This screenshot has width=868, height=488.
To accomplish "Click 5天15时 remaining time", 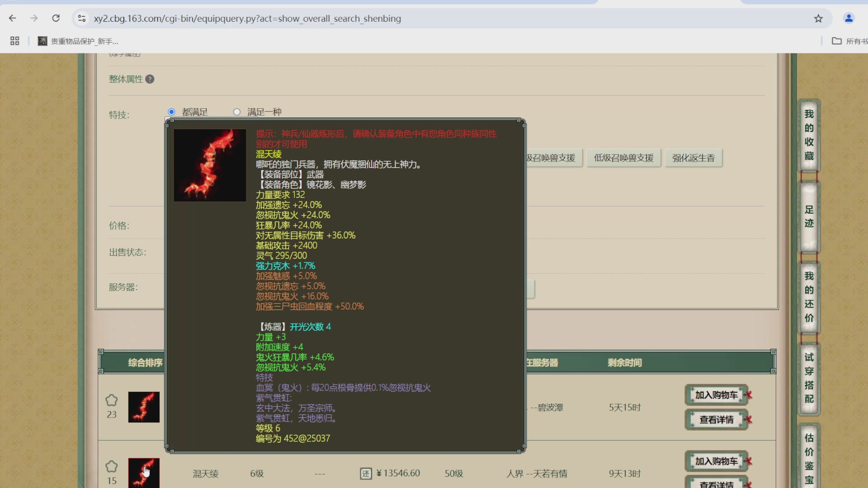I will pos(625,408).
